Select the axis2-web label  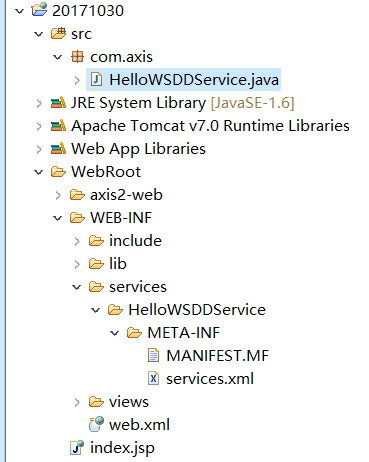pos(126,195)
